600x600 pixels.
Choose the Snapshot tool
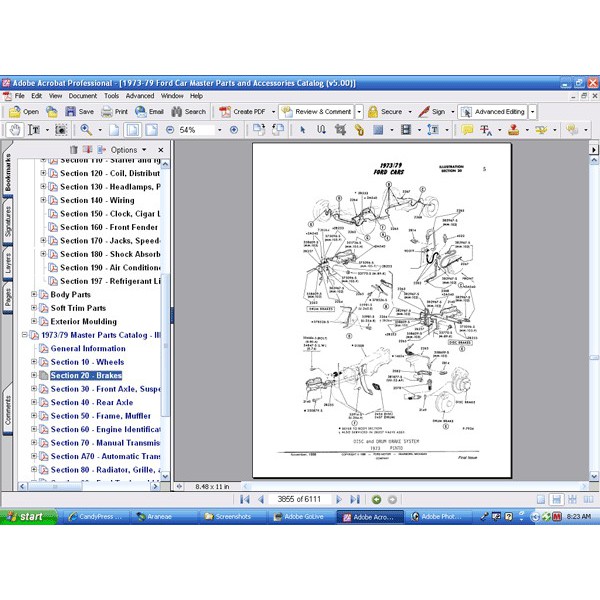[x=61, y=130]
